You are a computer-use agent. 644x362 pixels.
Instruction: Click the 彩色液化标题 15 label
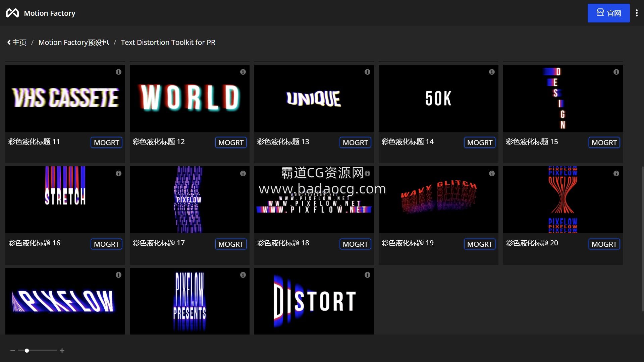pyautogui.click(x=532, y=142)
